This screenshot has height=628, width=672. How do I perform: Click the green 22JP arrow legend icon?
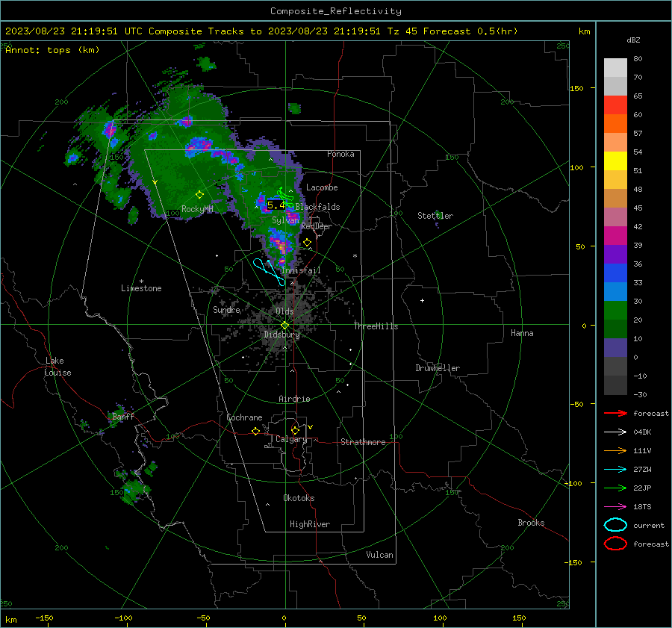pos(615,488)
